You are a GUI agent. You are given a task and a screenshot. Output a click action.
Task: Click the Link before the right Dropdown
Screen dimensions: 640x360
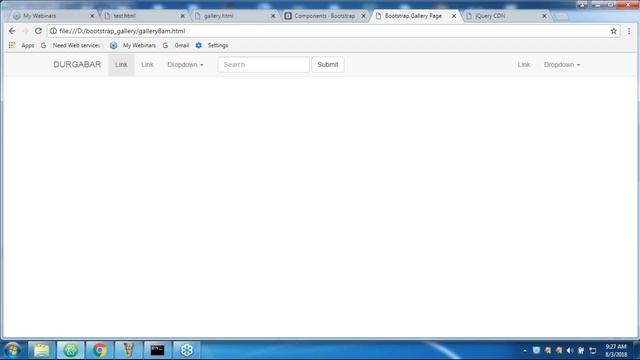(524, 64)
